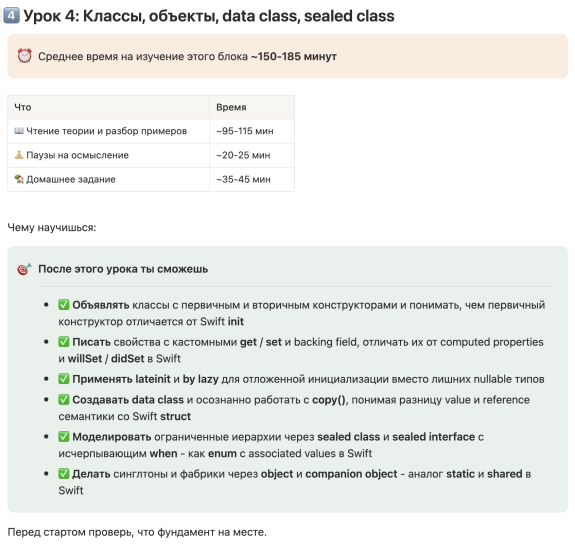Image resolution: width=575 pixels, height=550 pixels.
Task: Click the meditation icon beside Паузы на осмысление
Action: point(19,155)
